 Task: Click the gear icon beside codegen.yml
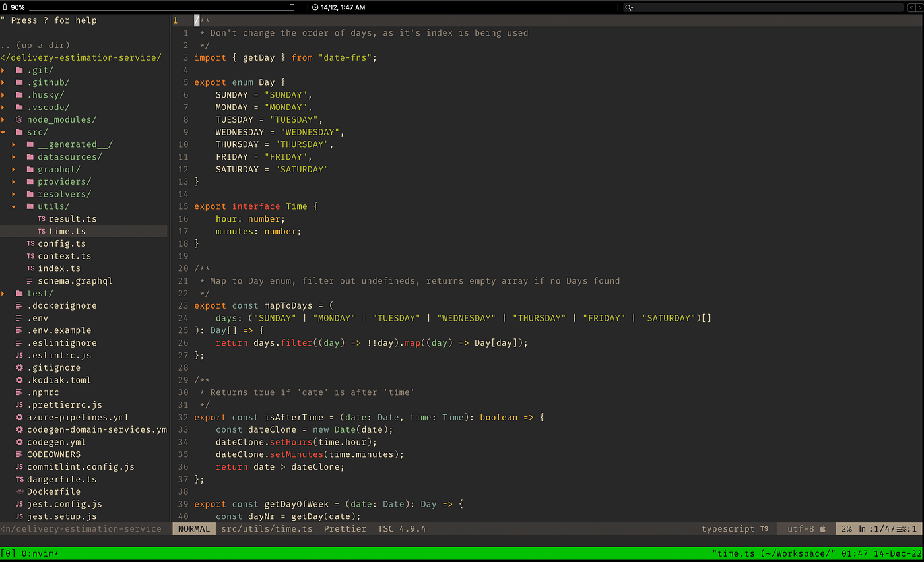19,442
